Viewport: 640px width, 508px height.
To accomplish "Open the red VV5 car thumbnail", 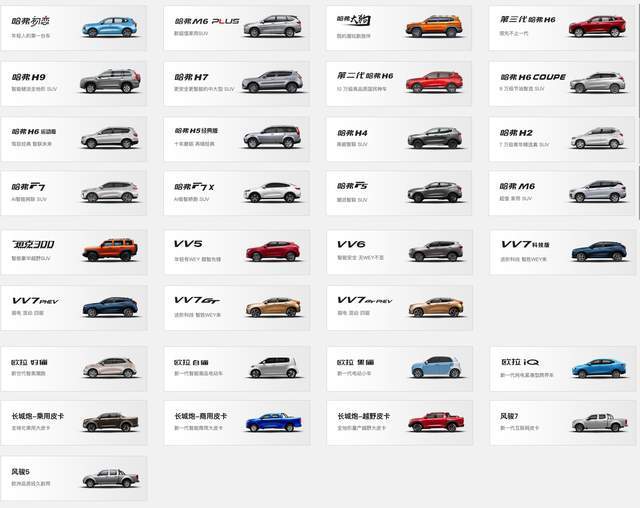I will click(273, 251).
